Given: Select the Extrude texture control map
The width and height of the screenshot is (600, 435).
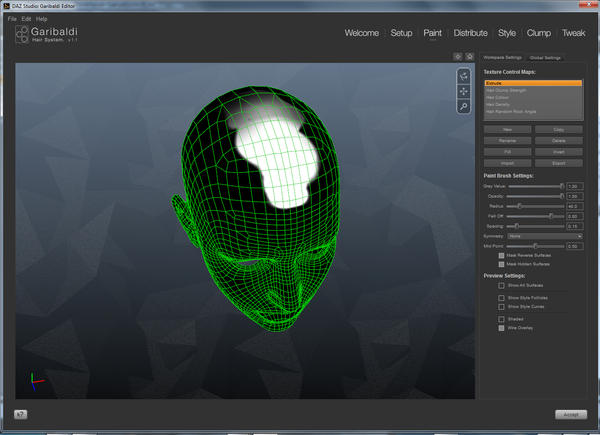Looking at the screenshot, I should [x=533, y=83].
